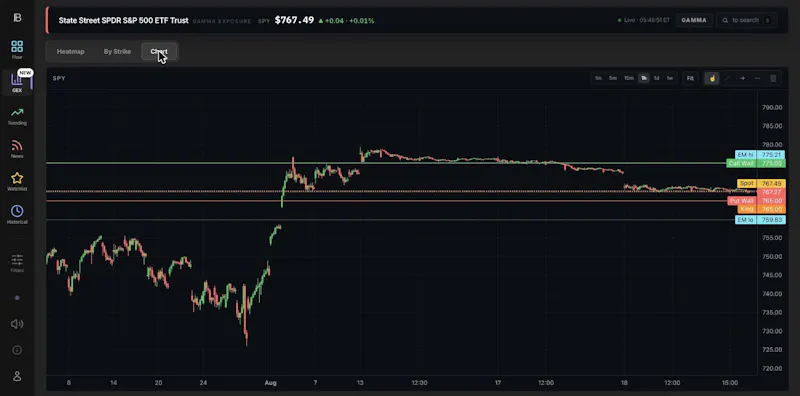Select the trend line drawing tool

pyautogui.click(x=727, y=78)
